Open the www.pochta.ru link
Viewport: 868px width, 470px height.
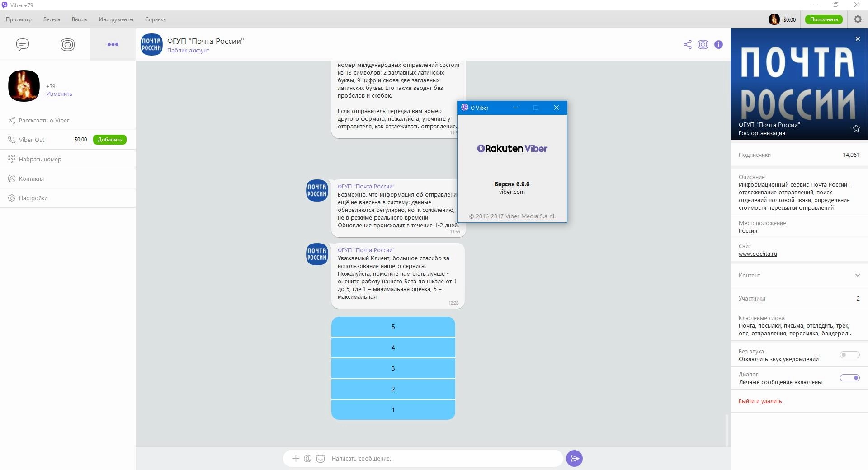coord(758,254)
